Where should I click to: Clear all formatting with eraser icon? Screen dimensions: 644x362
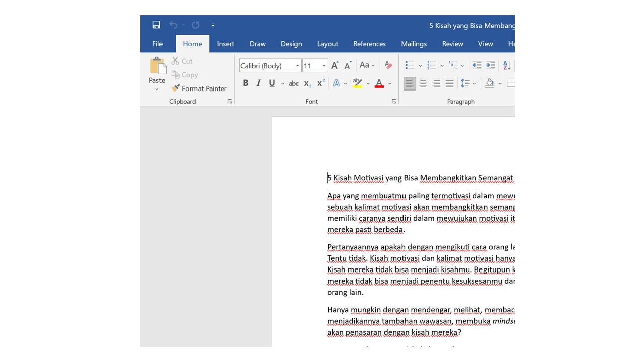388,65
